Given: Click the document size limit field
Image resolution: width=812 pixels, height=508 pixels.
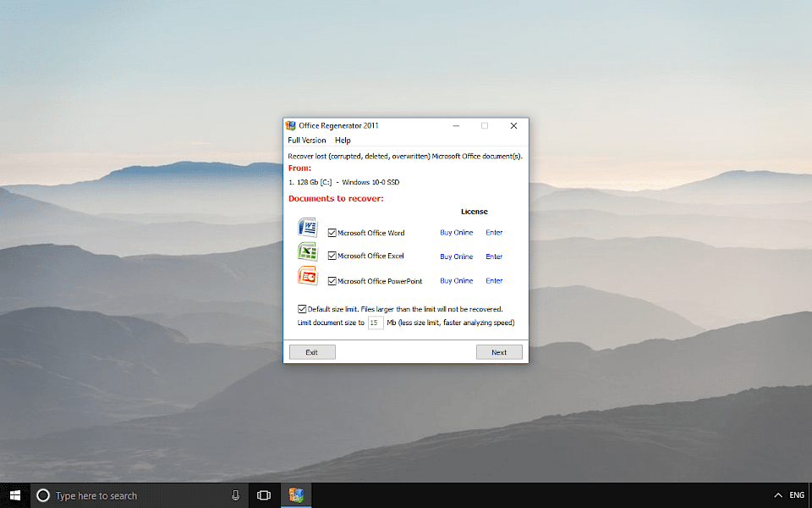Looking at the screenshot, I should tap(376, 323).
